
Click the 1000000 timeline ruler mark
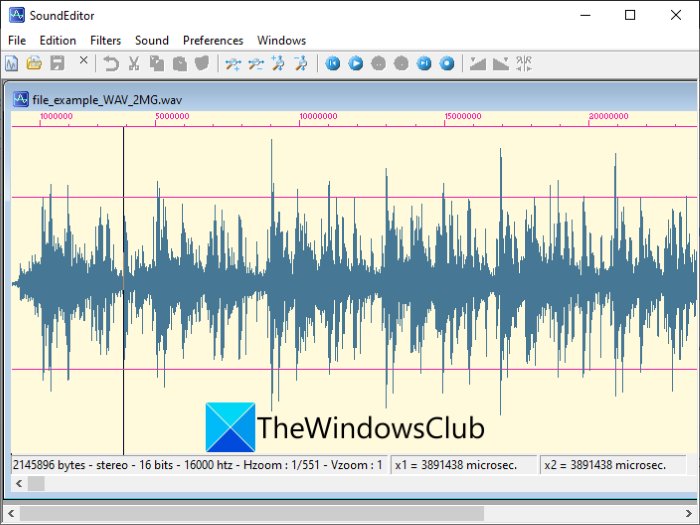[56, 116]
